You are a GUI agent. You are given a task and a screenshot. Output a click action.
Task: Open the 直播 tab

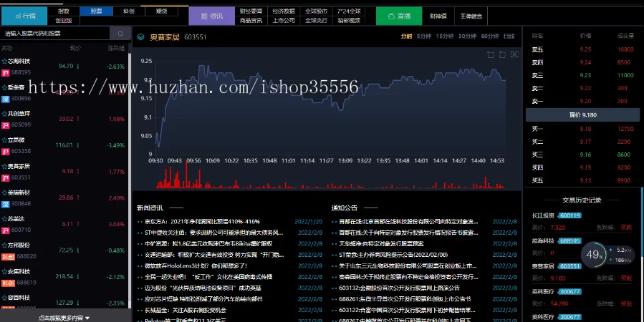point(399,14)
